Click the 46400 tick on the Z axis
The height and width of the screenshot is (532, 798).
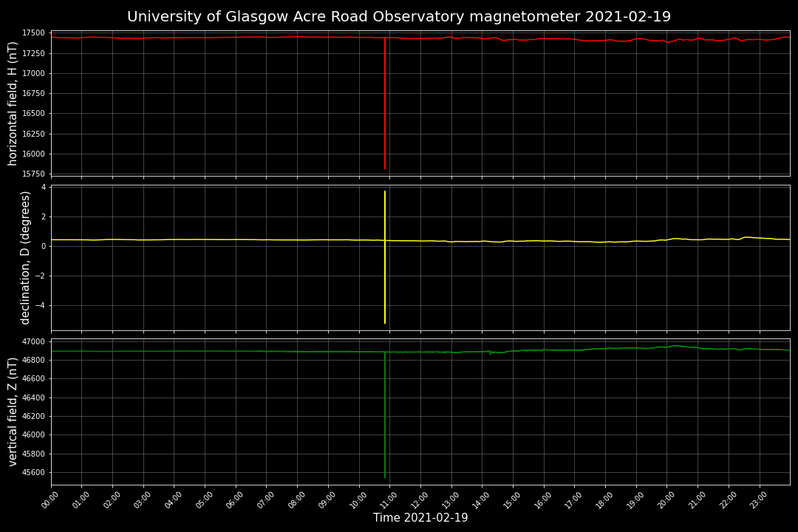[x=33, y=398]
